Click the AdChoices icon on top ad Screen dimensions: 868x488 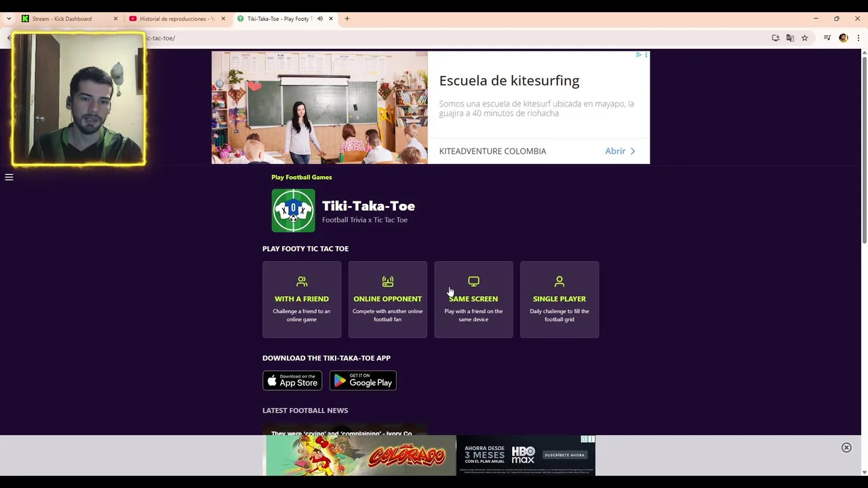point(638,55)
